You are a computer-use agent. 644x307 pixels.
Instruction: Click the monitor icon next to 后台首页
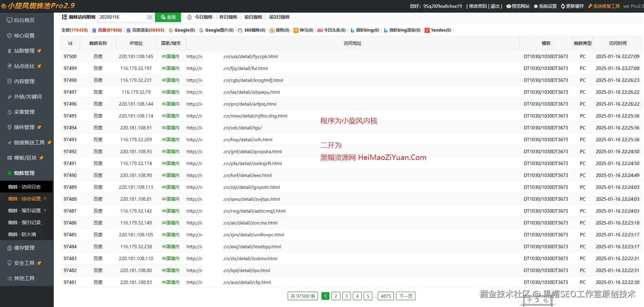pos(10,20)
